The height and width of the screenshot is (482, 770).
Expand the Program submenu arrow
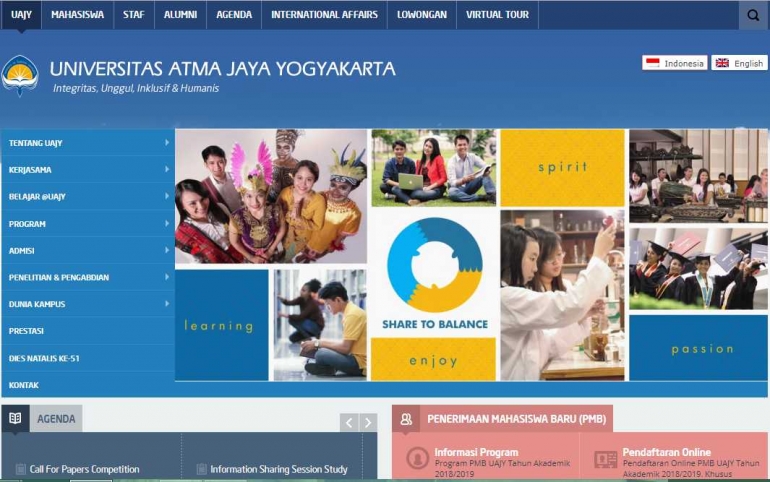tap(167, 223)
